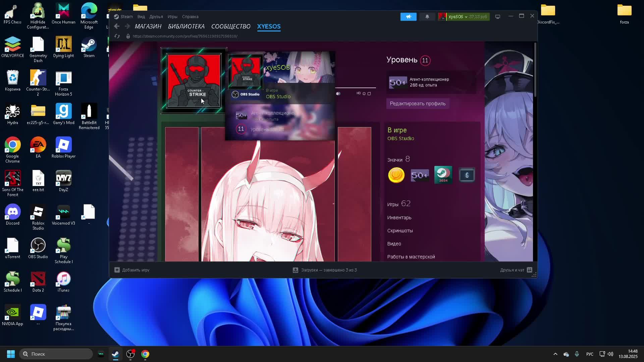Open the Инвентарь link
Viewport: 644px width, 362px height.
pos(399,218)
